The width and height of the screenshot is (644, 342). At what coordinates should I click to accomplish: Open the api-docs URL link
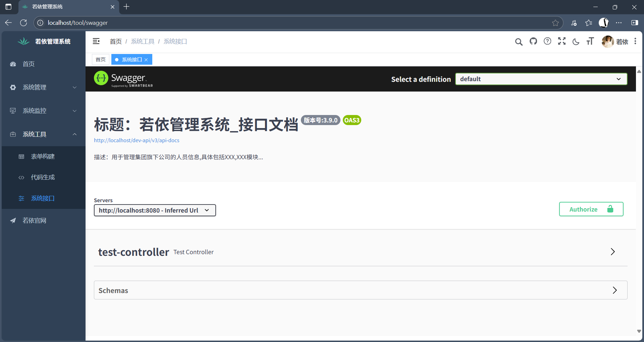[137, 140]
